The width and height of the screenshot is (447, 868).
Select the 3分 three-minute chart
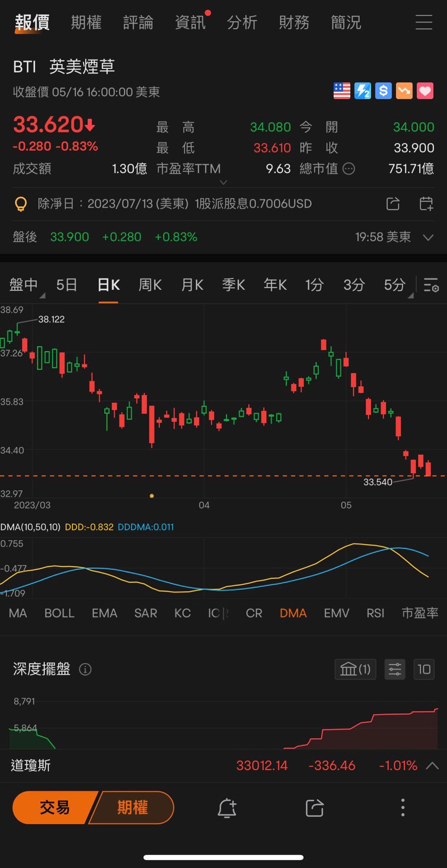354,285
